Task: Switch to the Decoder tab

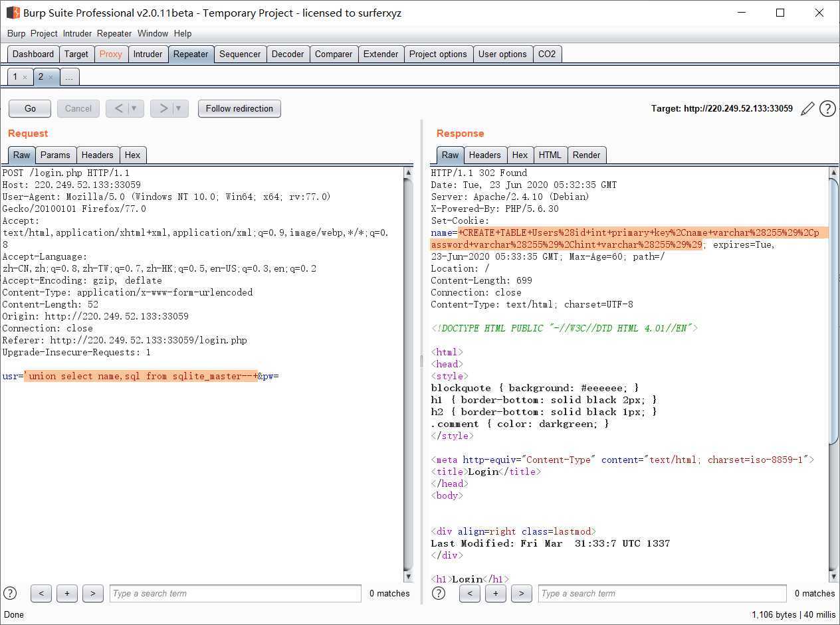Action: click(x=288, y=54)
